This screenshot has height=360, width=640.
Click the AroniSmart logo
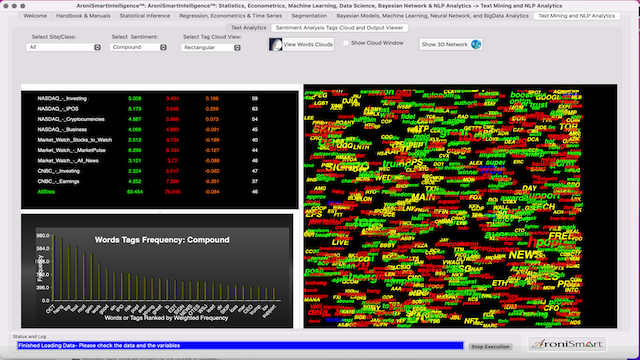[567, 344]
